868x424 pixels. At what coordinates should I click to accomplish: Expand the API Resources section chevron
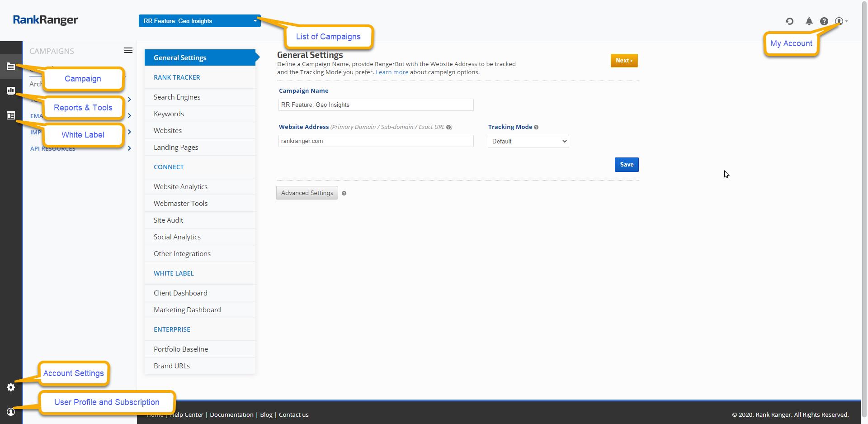[x=129, y=148]
